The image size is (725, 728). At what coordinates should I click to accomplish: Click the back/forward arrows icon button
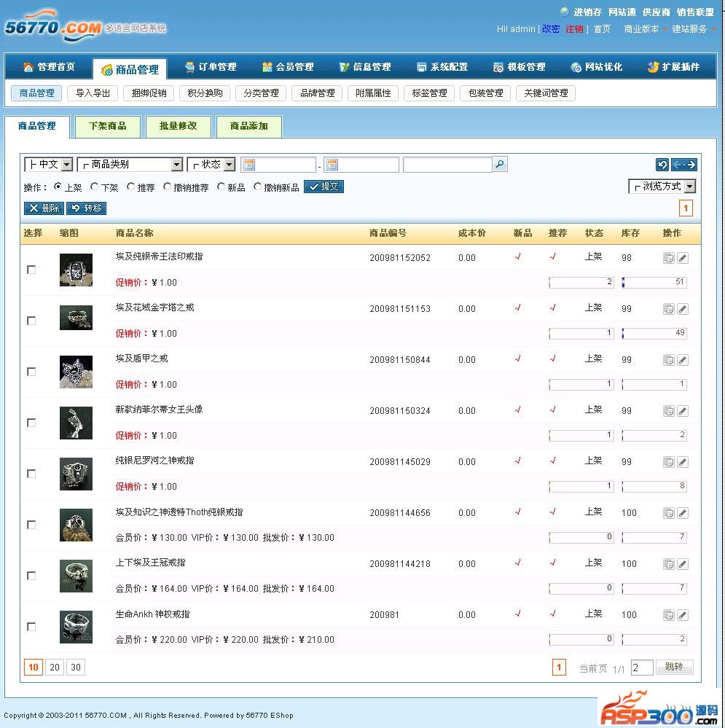[x=684, y=165]
